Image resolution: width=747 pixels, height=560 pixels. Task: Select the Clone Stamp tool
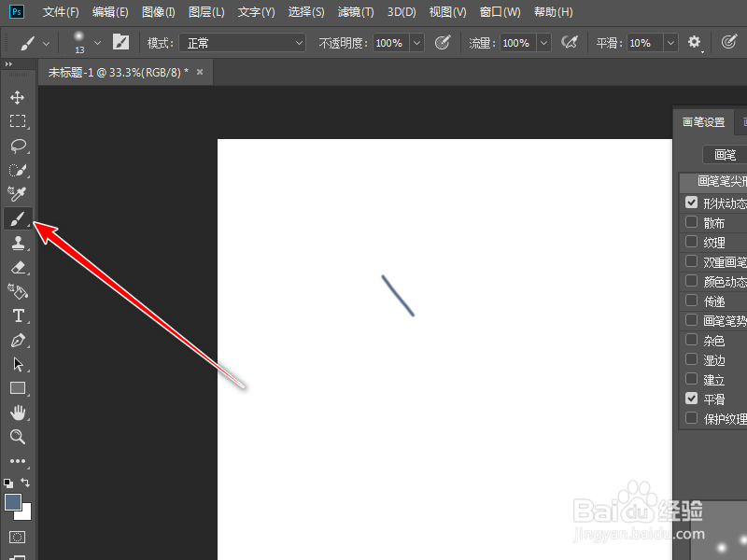[18, 243]
